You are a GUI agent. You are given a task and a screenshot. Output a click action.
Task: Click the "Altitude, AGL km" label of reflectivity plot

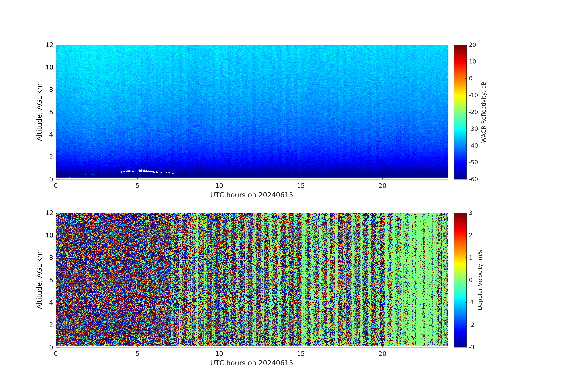click(39, 112)
